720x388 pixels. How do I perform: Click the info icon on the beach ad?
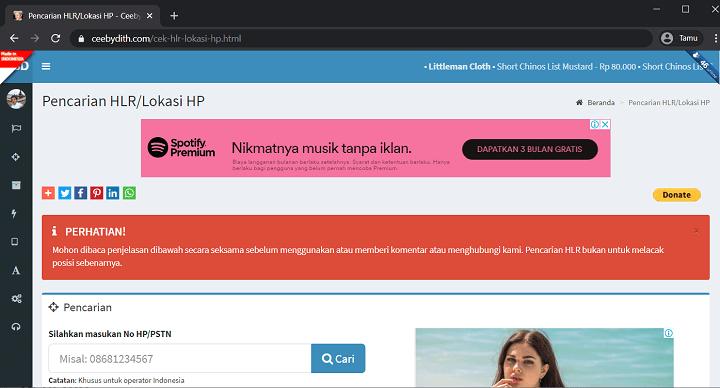[x=669, y=333]
